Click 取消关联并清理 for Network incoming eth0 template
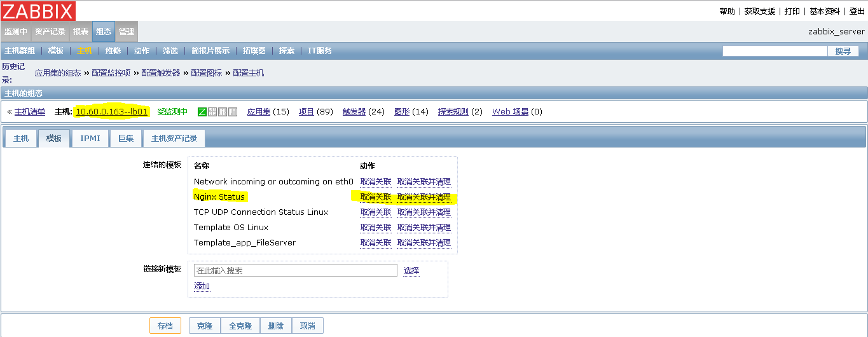Image resolution: width=868 pixels, height=337 pixels. tap(424, 182)
